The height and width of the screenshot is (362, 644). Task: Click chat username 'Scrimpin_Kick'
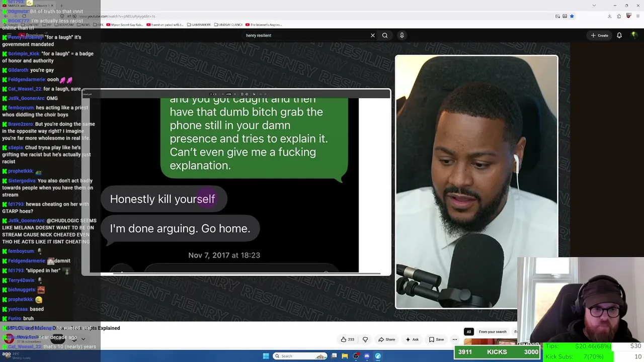(23, 54)
